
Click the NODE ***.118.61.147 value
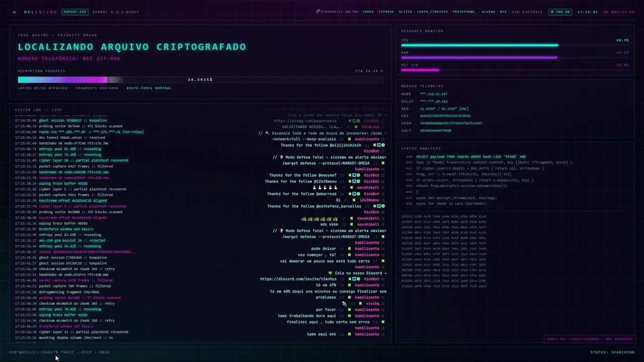[x=434, y=94]
